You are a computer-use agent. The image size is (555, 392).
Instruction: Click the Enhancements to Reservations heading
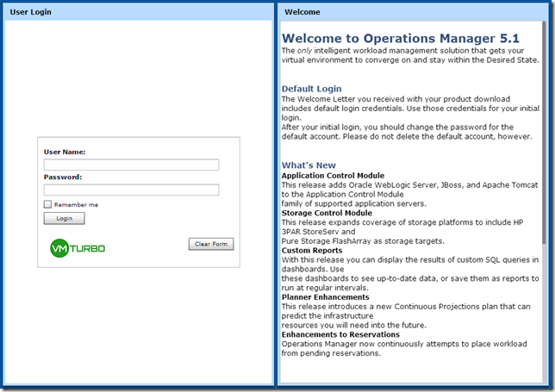coord(340,334)
